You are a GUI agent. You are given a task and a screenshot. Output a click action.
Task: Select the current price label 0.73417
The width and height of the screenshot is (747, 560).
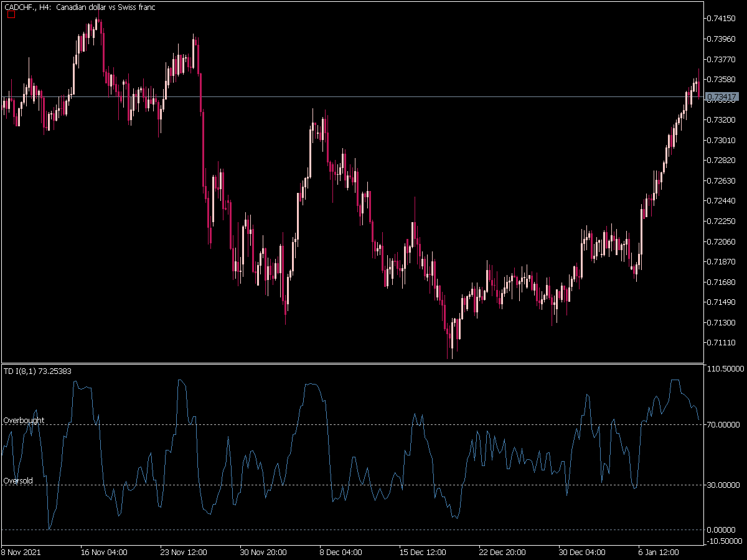(x=723, y=97)
